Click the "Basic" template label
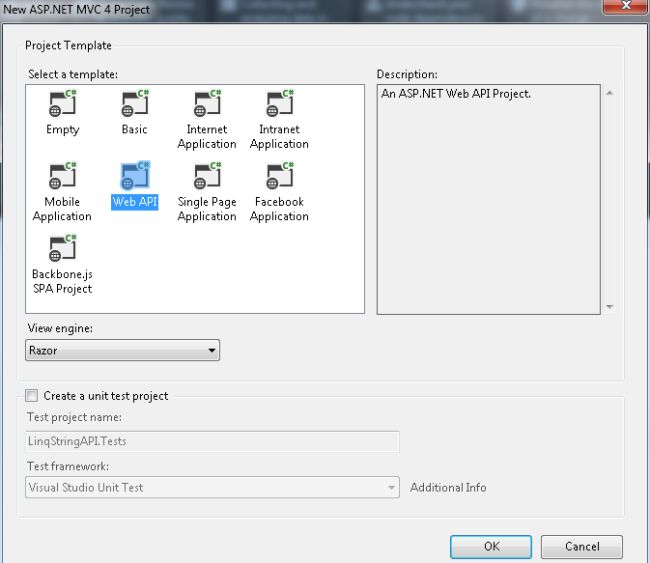 tap(135, 129)
